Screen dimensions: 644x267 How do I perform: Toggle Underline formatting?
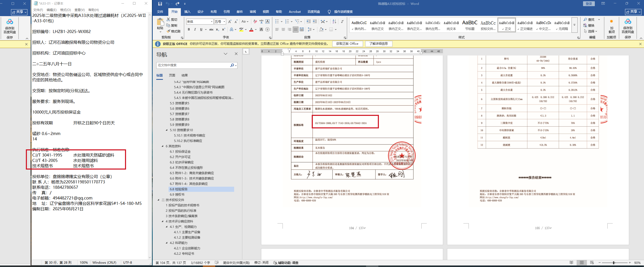[201, 29]
